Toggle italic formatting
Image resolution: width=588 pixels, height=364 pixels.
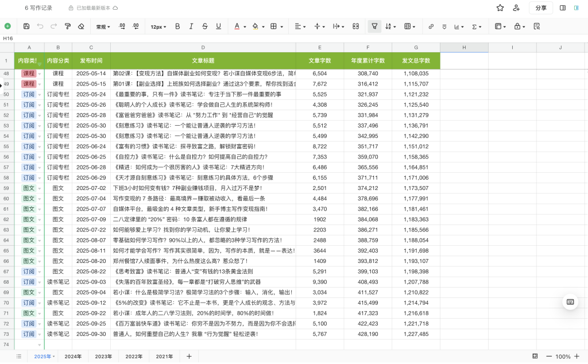[x=191, y=26]
